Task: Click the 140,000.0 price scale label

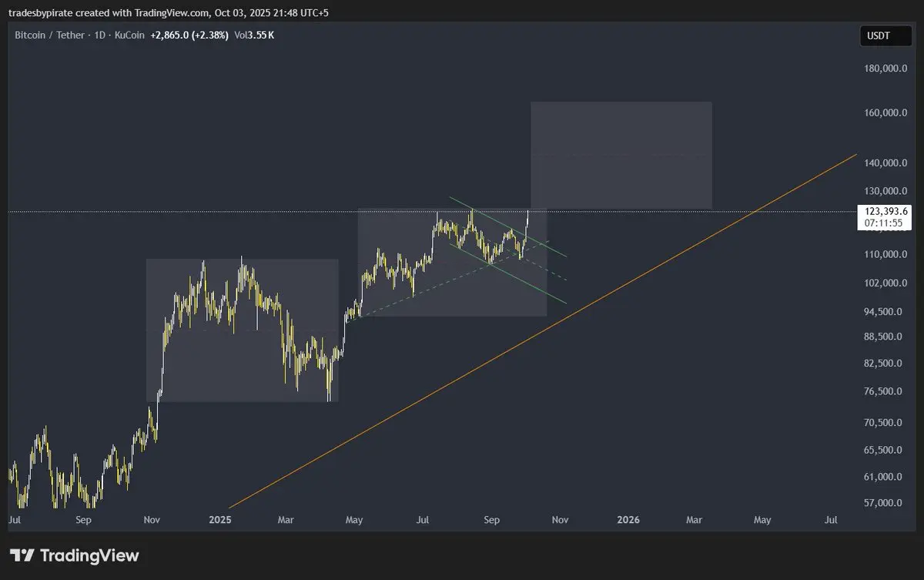Action: [x=885, y=163]
